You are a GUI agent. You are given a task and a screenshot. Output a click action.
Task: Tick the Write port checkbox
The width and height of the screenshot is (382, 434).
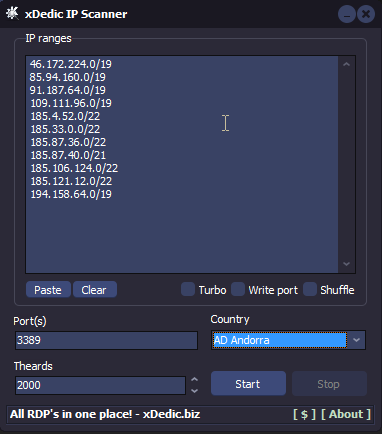click(238, 289)
